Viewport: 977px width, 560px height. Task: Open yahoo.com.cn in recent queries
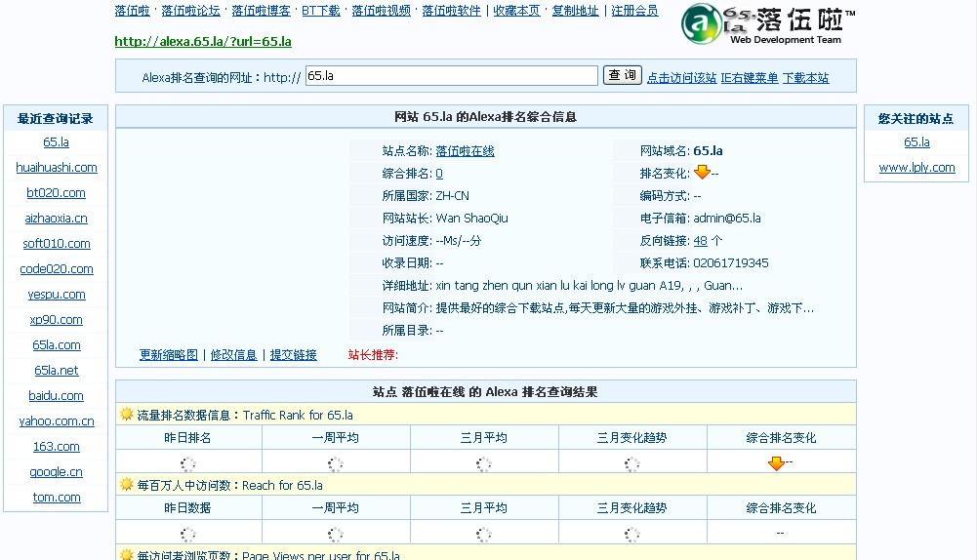pyautogui.click(x=56, y=421)
